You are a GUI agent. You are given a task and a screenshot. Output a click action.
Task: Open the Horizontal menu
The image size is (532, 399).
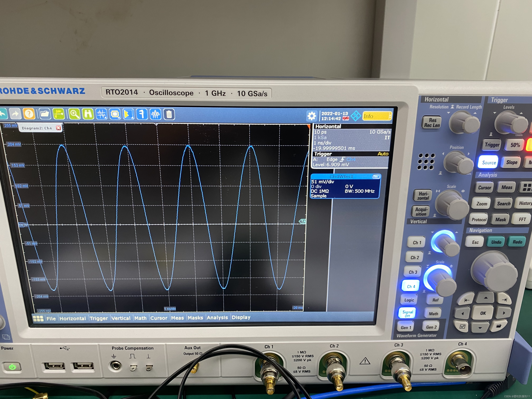coord(72,318)
